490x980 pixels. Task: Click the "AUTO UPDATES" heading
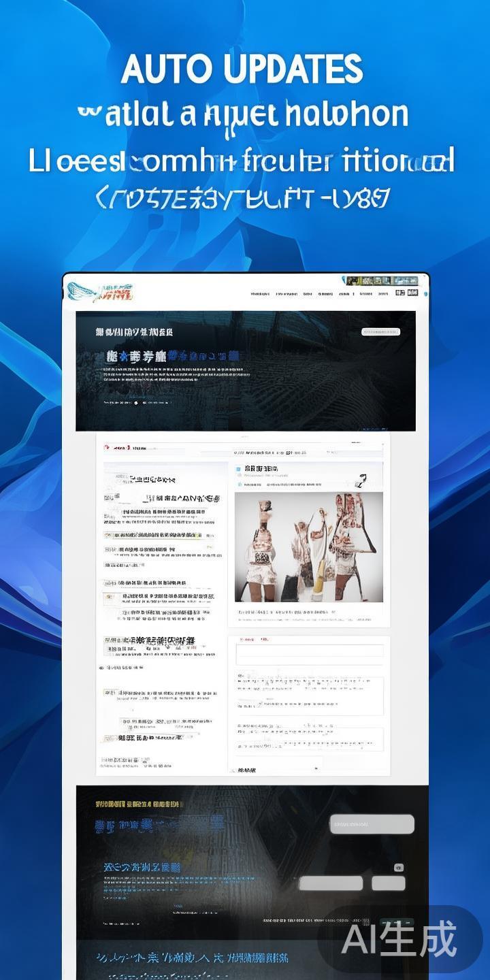242,69
